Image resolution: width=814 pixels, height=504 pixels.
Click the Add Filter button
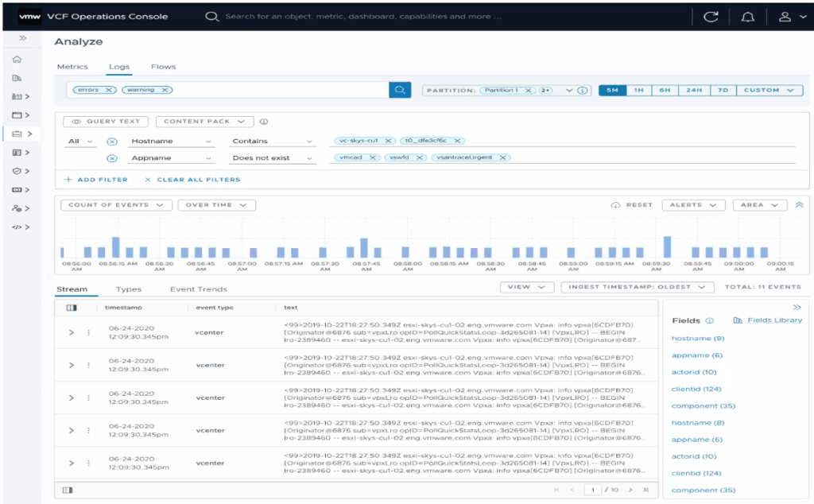[x=96, y=180]
